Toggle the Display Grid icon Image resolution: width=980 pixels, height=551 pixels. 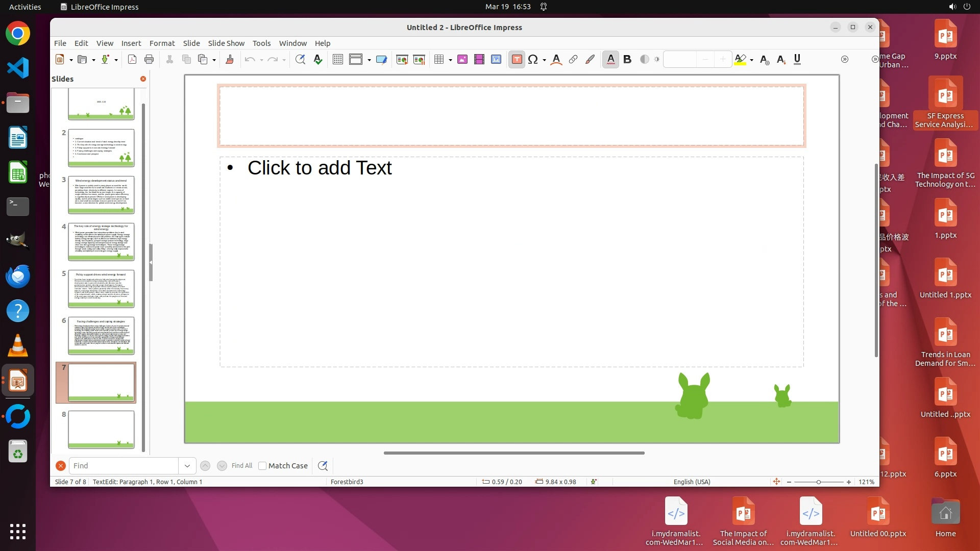[x=337, y=60]
